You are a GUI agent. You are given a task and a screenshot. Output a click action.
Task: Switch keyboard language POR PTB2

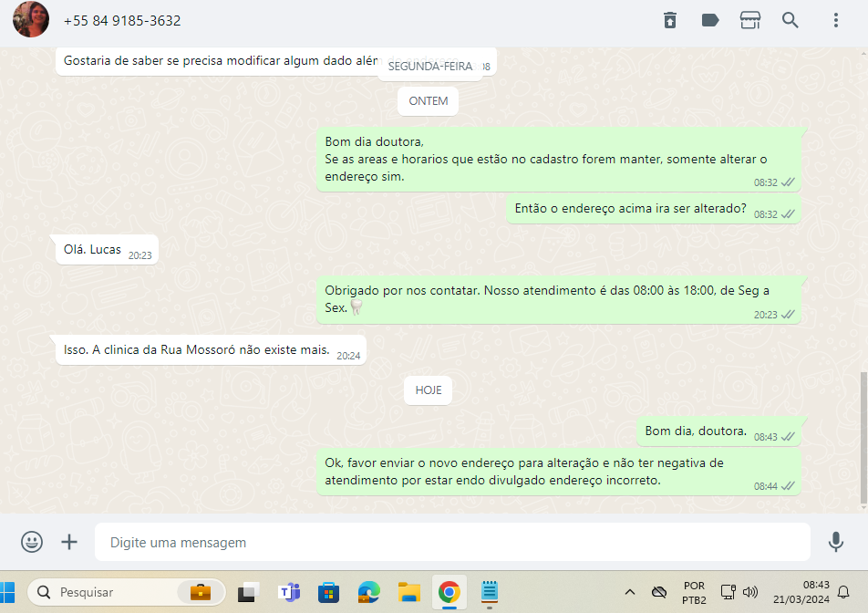click(x=694, y=593)
